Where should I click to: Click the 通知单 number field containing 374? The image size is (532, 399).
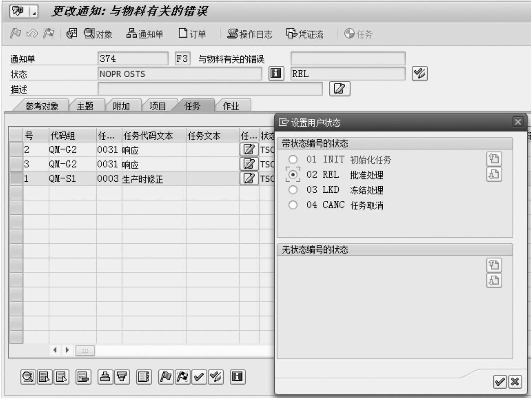[133, 58]
